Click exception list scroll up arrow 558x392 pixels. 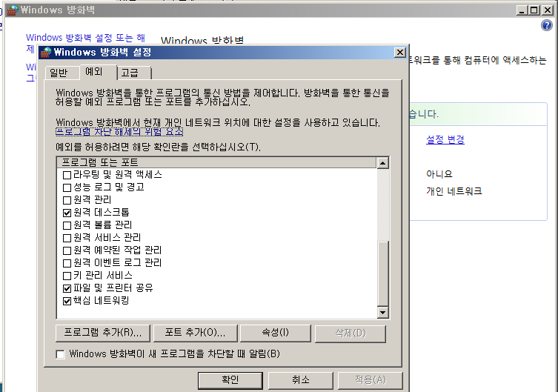(x=382, y=163)
